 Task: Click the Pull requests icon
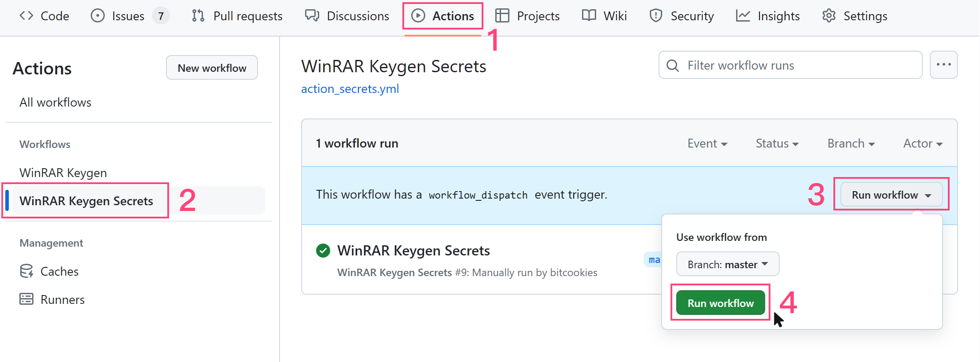click(198, 16)
